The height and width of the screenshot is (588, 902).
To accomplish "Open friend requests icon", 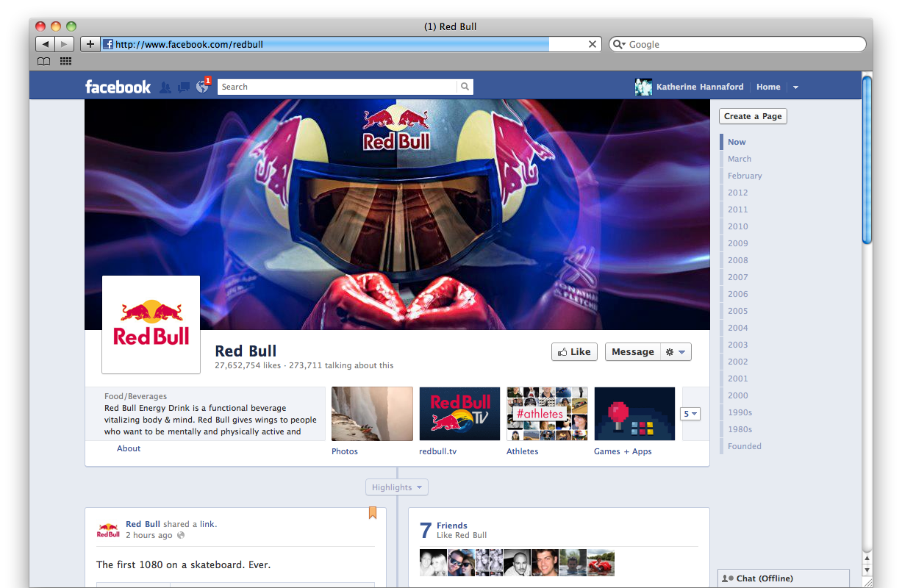I will click(165, 87).
